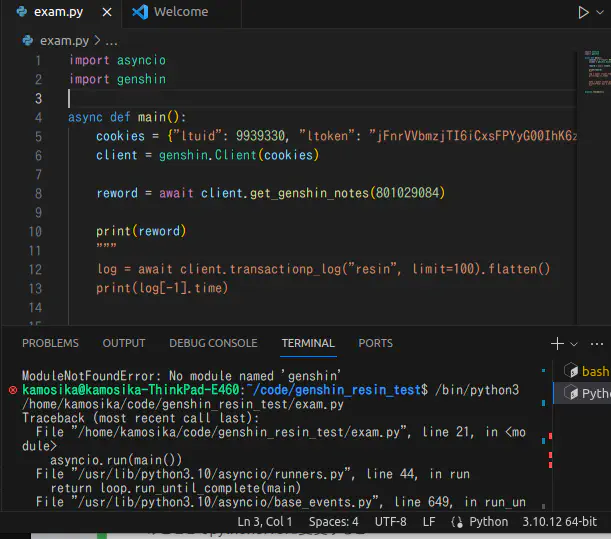Create a new terminal with plus icon
This screenshot has width=611, height=539.
click(x=557, y=343)
